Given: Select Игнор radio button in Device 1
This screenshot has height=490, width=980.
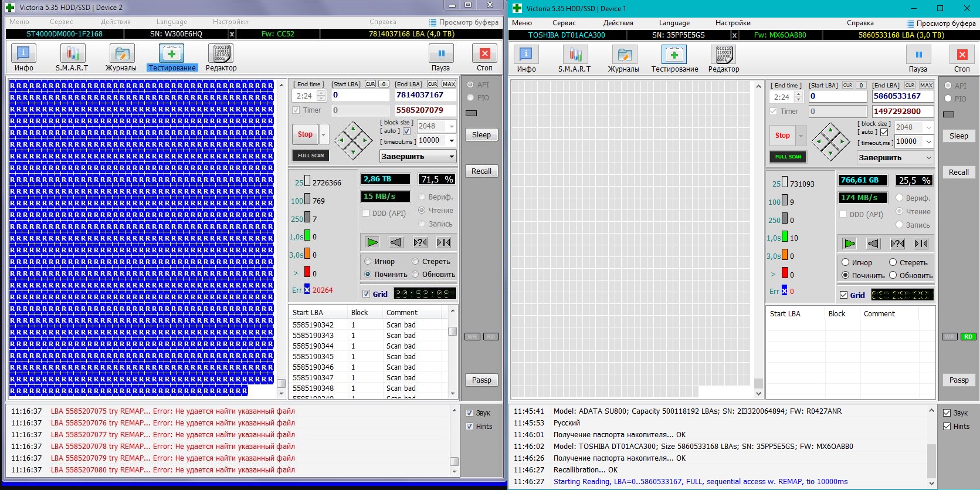Looking at the screenshot, I should click(845, 262).
